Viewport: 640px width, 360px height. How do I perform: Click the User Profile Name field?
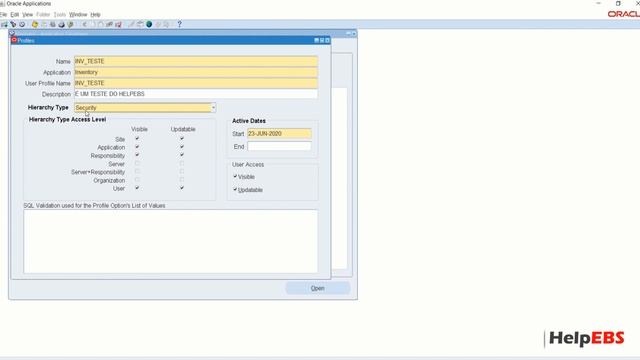pyautogui.click(x=196, y=83)
